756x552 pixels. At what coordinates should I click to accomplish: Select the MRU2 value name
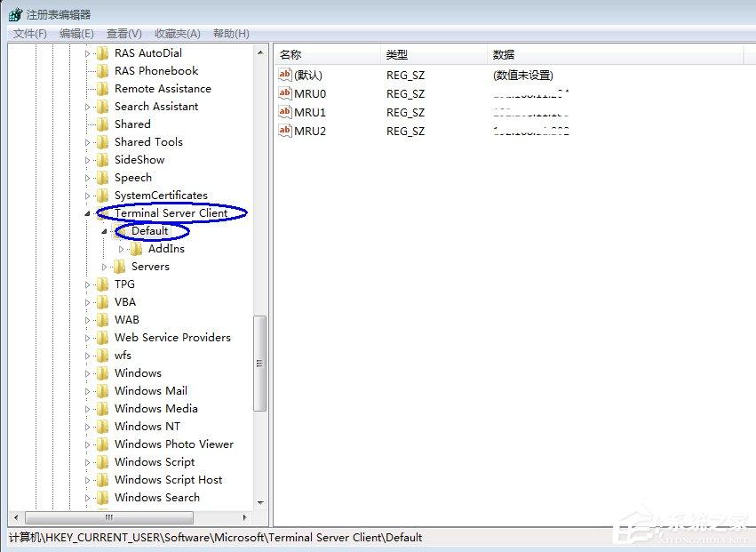pos(310,131)
